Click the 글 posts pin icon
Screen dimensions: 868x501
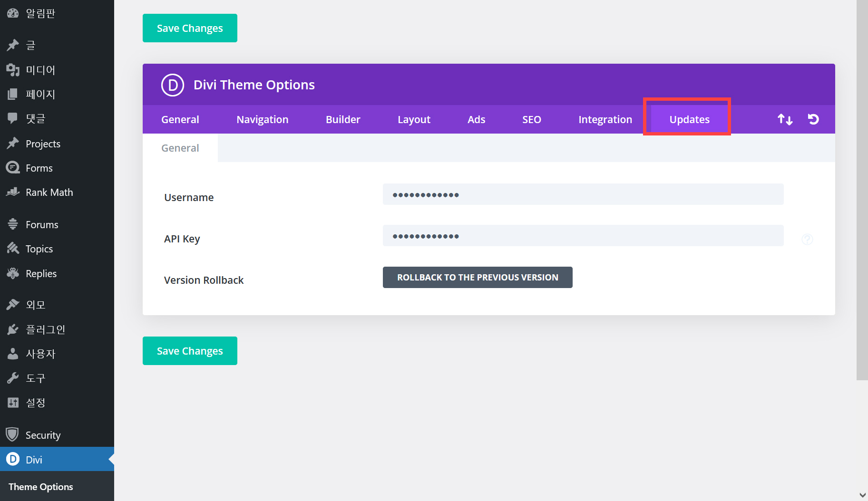pyautogui.click(x=13, y=45)
